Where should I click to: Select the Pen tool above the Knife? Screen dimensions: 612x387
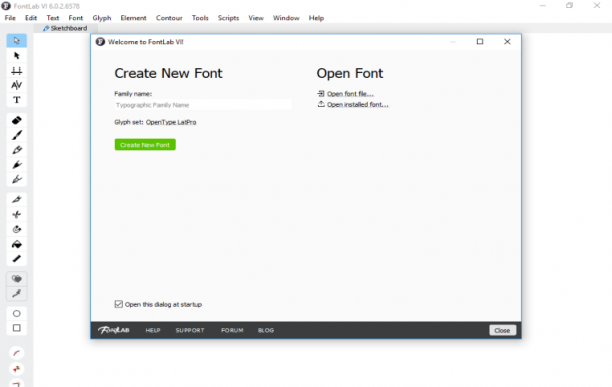16,179
